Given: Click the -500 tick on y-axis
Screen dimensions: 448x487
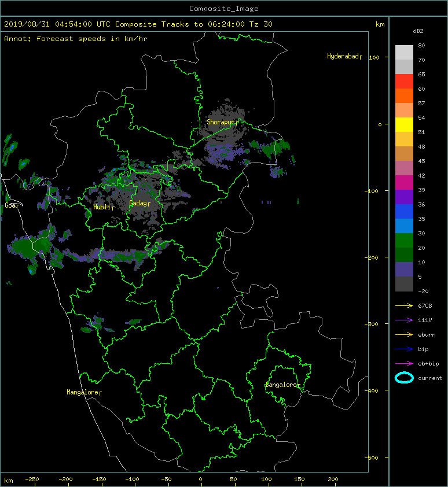Looking at the screenshot, I should tap(372, 458).
